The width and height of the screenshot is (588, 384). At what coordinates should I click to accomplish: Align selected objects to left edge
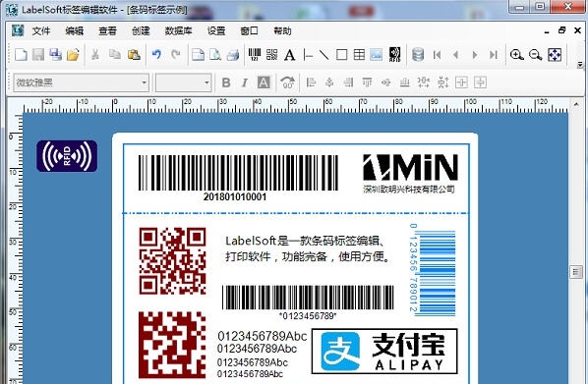(x=311, y=82)
